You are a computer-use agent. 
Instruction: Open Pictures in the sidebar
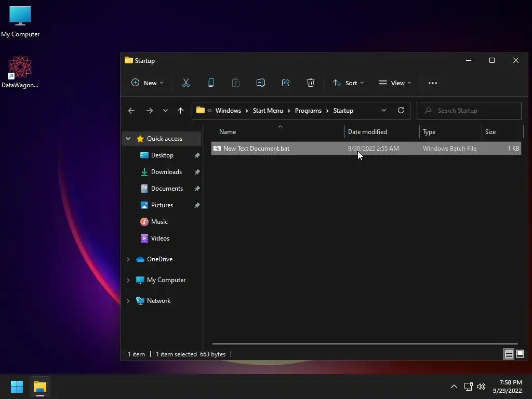click(x=162, y=205)
